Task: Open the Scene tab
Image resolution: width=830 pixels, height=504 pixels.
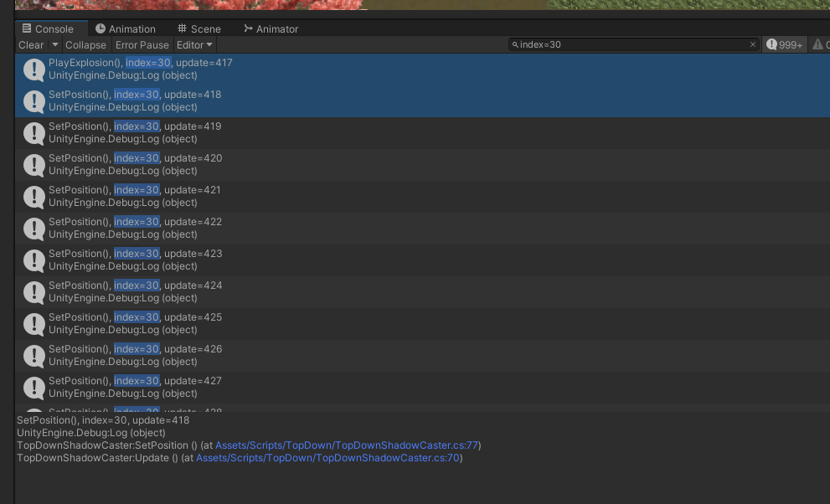Action: [x=199, y=29]
